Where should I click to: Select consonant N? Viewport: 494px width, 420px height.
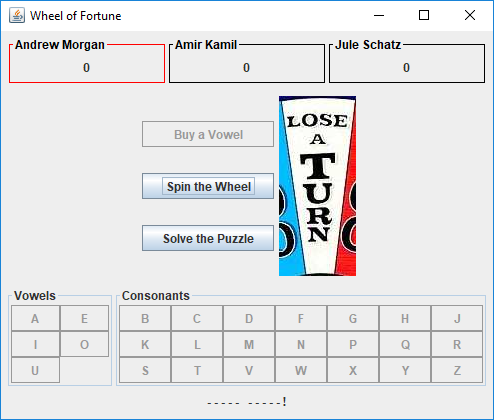[x=301, y=344]
